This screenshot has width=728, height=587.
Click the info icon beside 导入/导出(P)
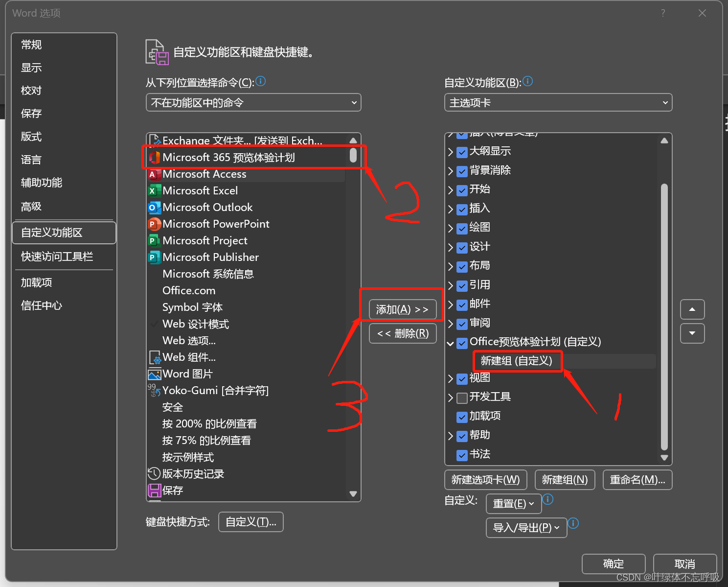coord(573,523)
